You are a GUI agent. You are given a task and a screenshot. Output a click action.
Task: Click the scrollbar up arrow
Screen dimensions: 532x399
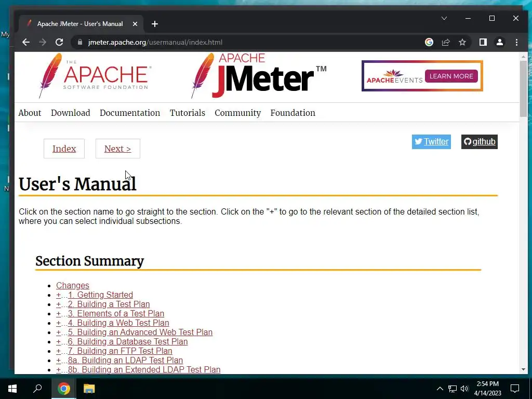[523, 56]
